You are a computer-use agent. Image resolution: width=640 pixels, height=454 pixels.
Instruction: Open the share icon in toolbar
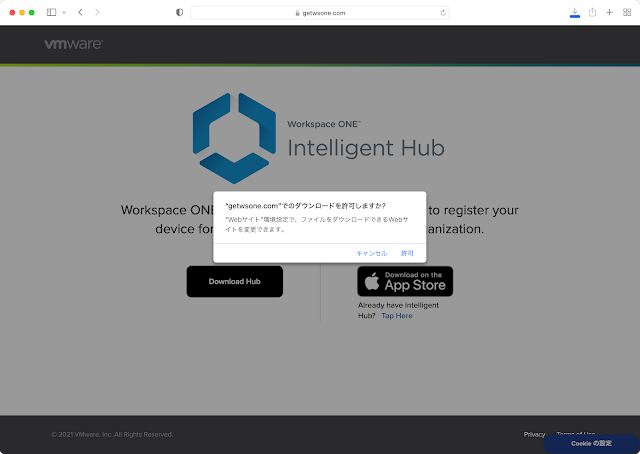click(592, 12)
